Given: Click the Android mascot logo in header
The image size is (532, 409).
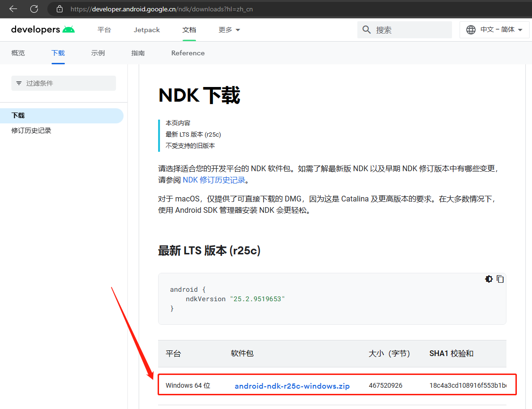Looking at the screenshot, I should [69, 29].
